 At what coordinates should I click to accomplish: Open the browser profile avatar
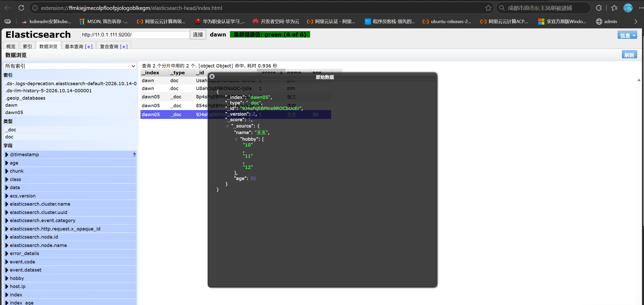[x=628, y=8]
